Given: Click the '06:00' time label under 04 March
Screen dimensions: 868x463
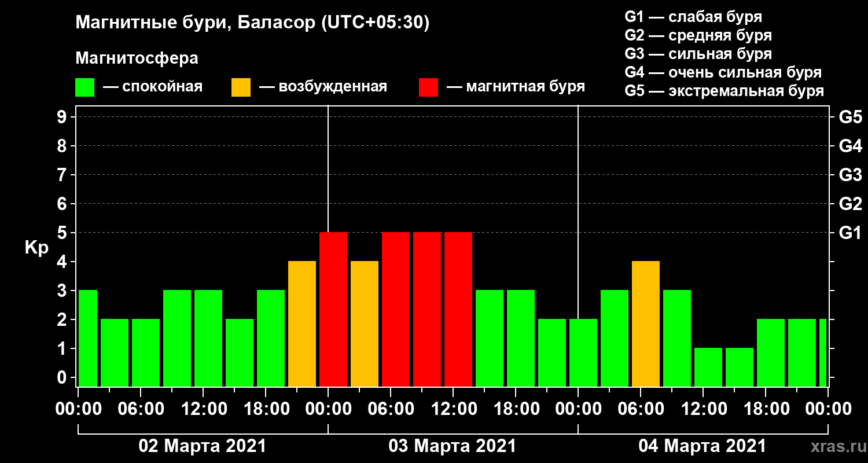Looking at the screenshot, I should click(641, 409).
